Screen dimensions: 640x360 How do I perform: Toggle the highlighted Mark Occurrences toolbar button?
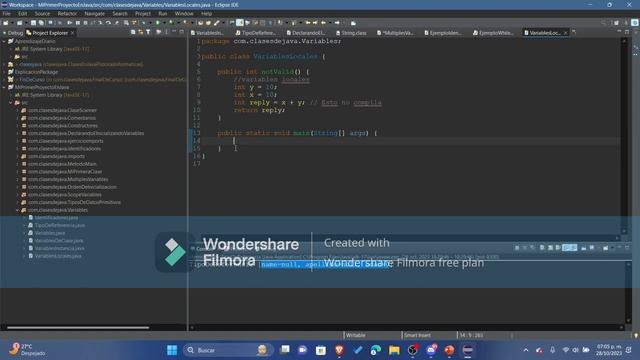[240, 23]
